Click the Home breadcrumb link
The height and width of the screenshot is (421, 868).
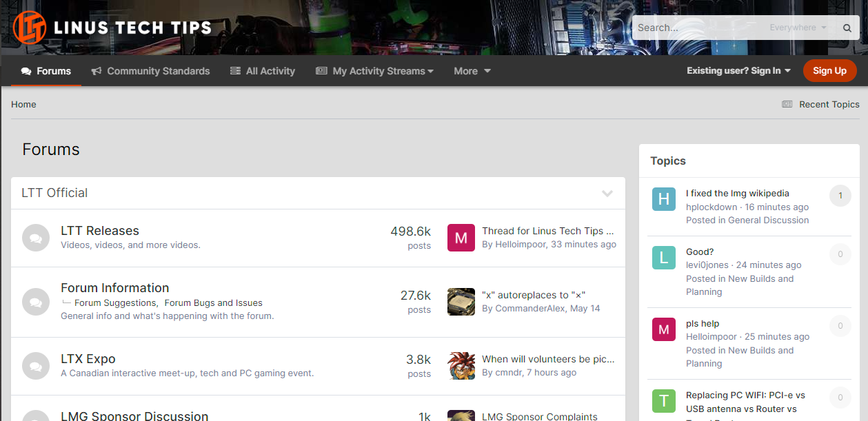point(23,105)
